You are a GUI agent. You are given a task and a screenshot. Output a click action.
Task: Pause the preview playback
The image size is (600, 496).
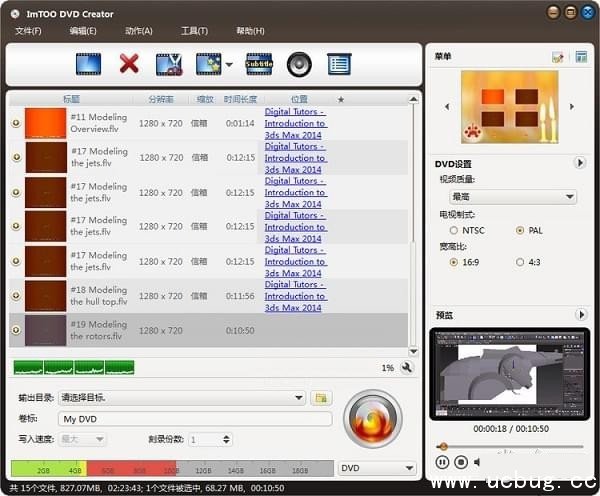point(442,462)
